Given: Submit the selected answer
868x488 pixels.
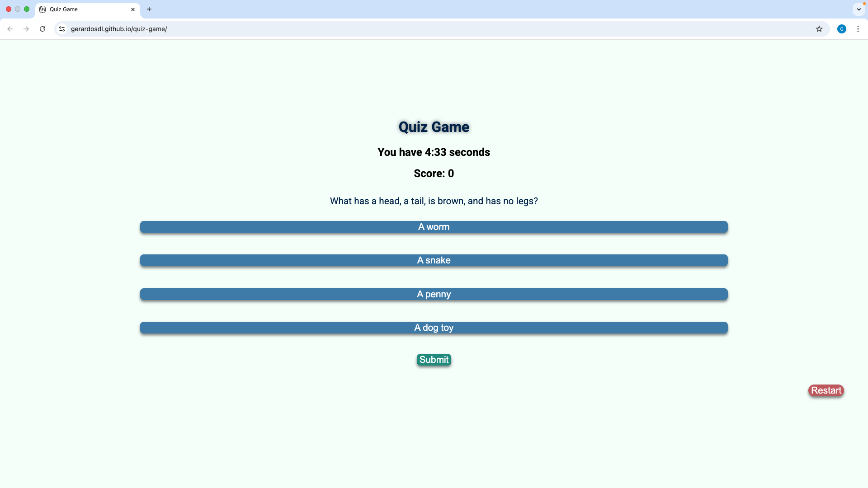Looking at the screenshot, I should (x=434, y=360).
